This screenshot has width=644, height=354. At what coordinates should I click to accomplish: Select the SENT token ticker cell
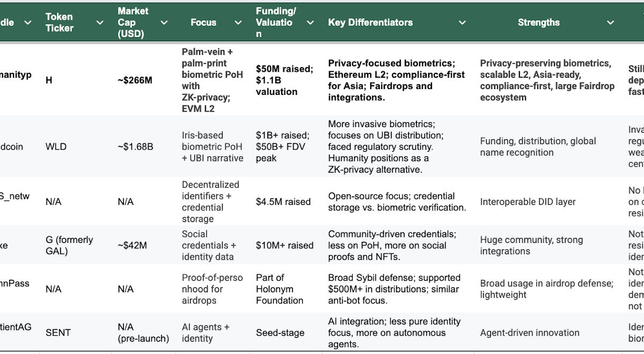(x=58, y=333)
